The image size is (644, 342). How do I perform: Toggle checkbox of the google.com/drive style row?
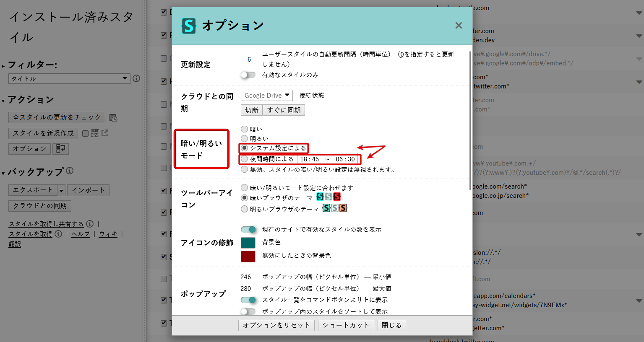click(x=164, y=58)
